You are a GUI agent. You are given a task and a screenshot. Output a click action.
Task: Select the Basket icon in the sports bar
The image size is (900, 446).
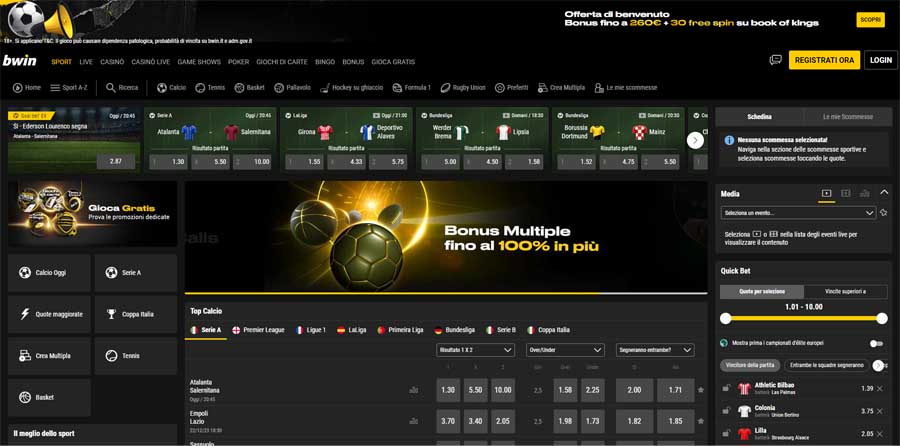click(239, 88)
